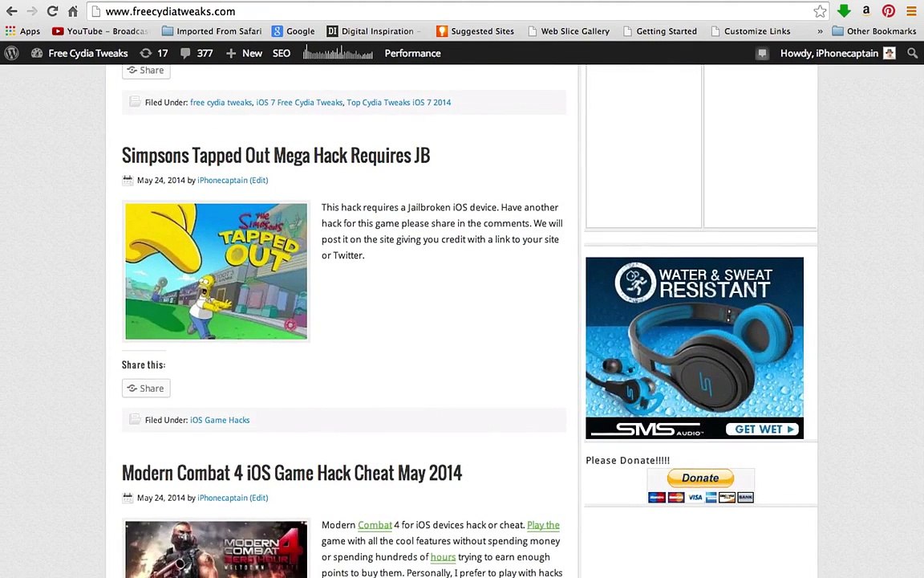The height and width of the screenshot is (578, 924).
Task: Follow the underlined hours ad link
Action: 443,557
